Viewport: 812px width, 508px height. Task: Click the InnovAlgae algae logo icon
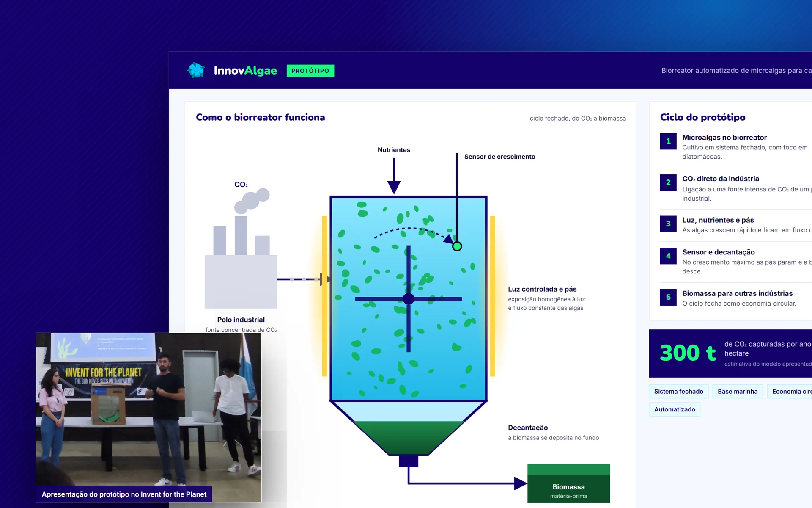(196, 70)
